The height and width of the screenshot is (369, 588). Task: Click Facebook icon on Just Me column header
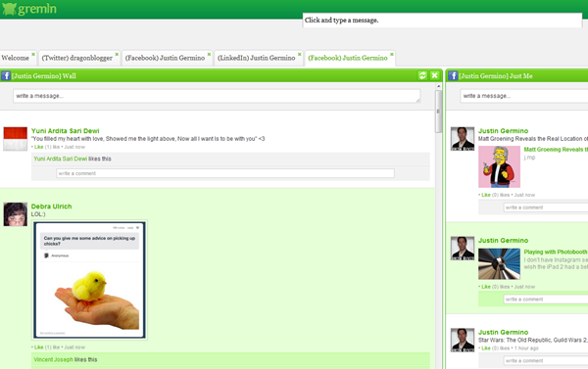coord(453,75)
